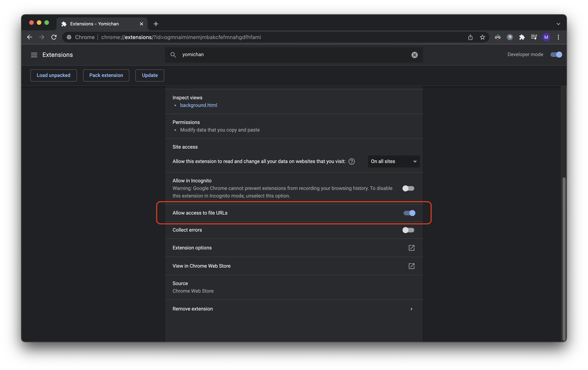Clear the yomichan search text
The image size is (588, 370).
click(414, 55)
